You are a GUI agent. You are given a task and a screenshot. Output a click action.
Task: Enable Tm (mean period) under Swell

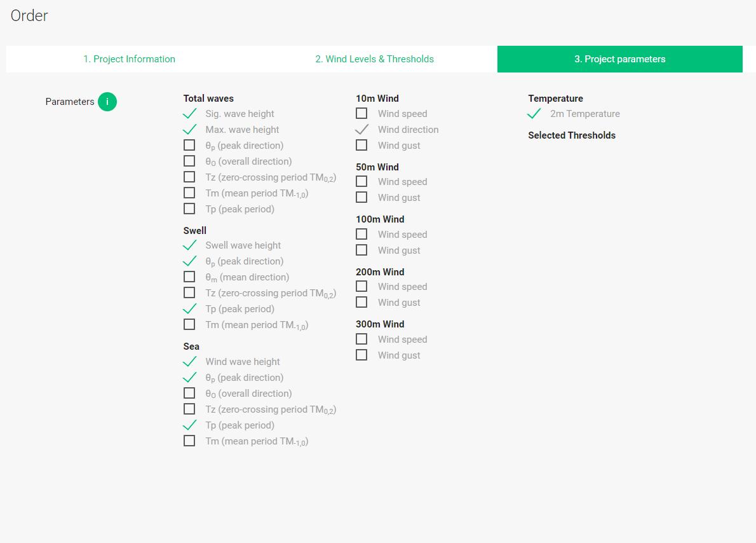point(189,324)
